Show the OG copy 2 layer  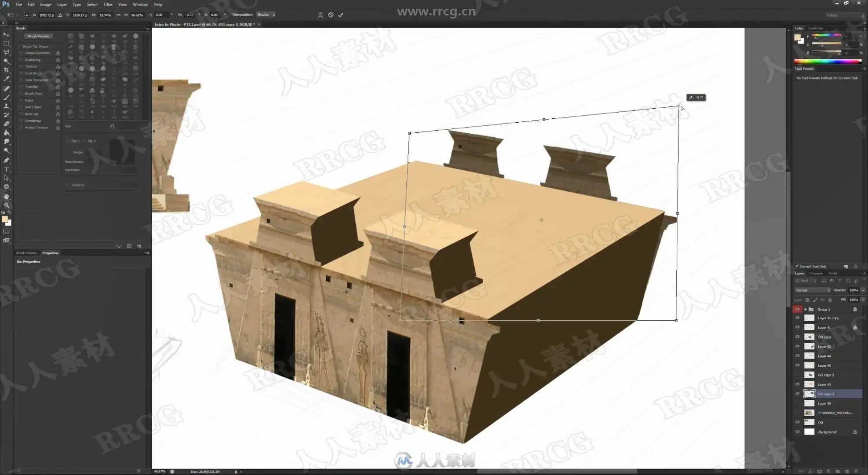(x=797, y=375)
